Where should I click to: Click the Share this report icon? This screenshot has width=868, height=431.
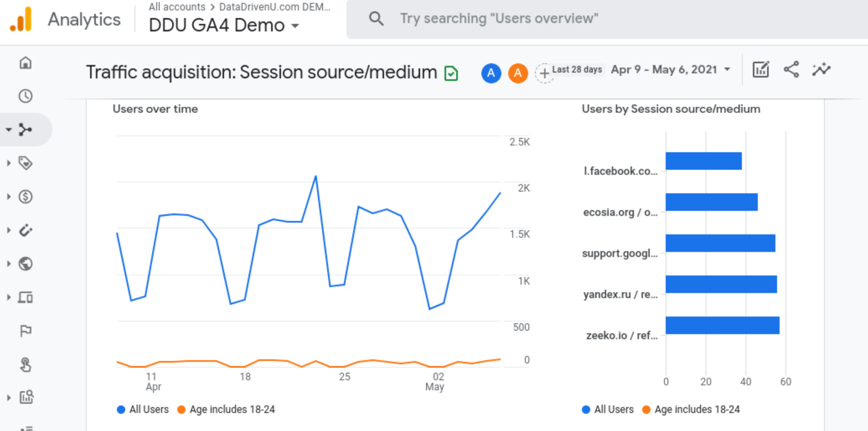791,70
